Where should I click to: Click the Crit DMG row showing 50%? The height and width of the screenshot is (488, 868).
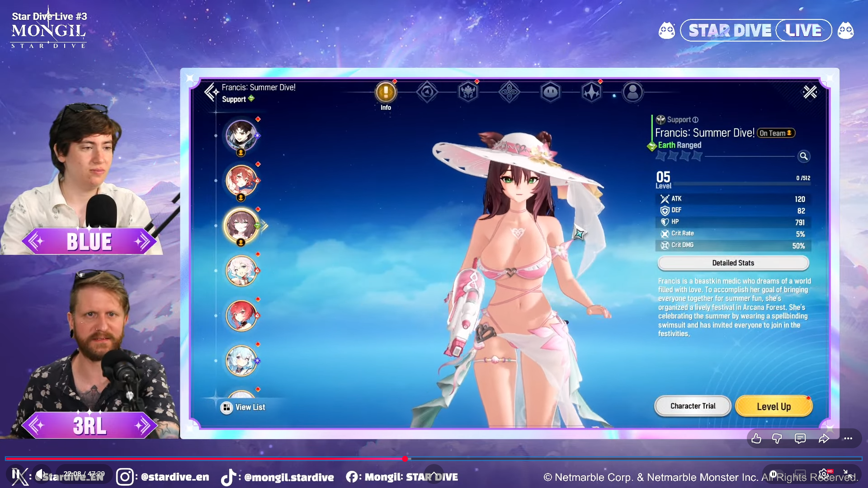click(x=733, y=245)
